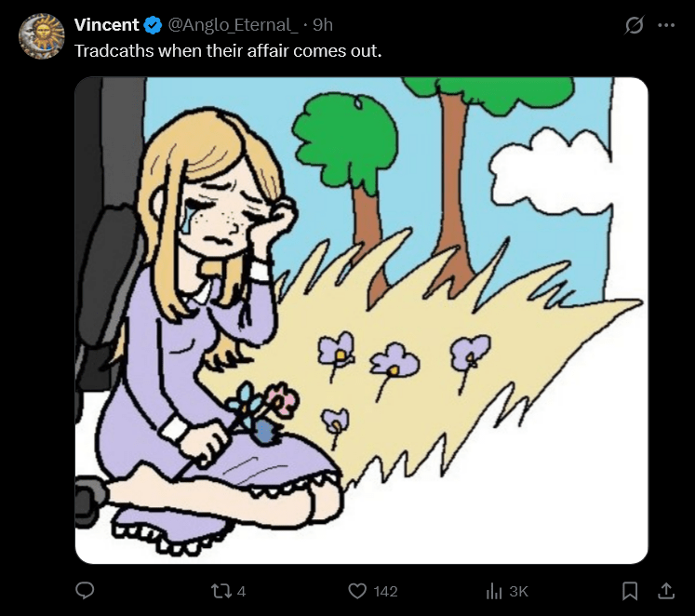The width and height of the screenshot is (695, 616).
Task: Open view analytics bar chart icon
Action: [495, 591]
